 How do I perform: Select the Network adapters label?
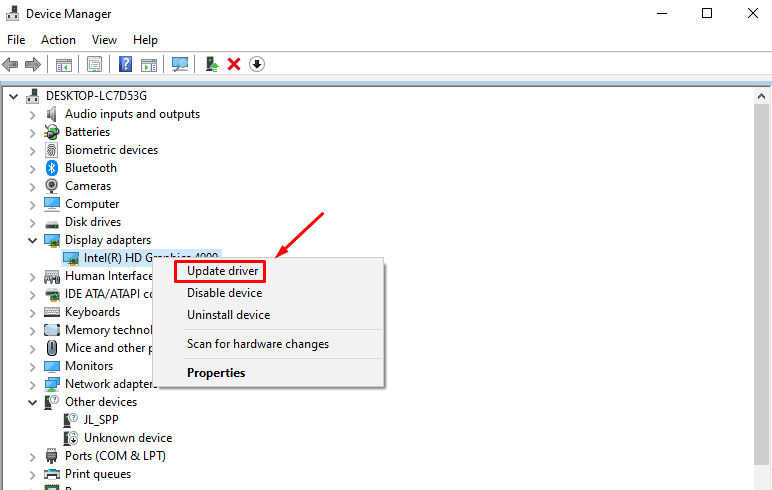(111, 384)
